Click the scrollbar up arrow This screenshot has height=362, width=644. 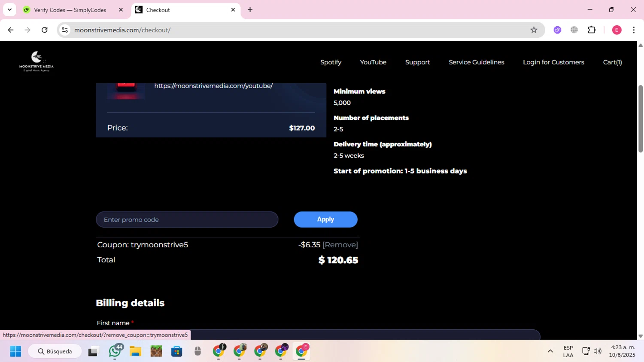click(x=641, y=45)
